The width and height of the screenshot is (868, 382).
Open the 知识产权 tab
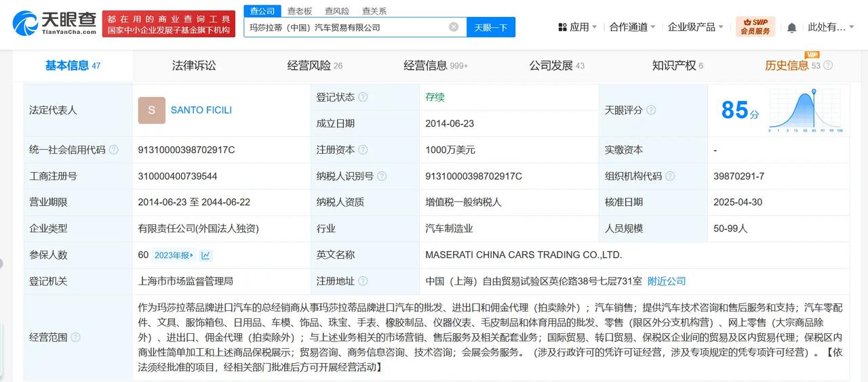[677, 66]
